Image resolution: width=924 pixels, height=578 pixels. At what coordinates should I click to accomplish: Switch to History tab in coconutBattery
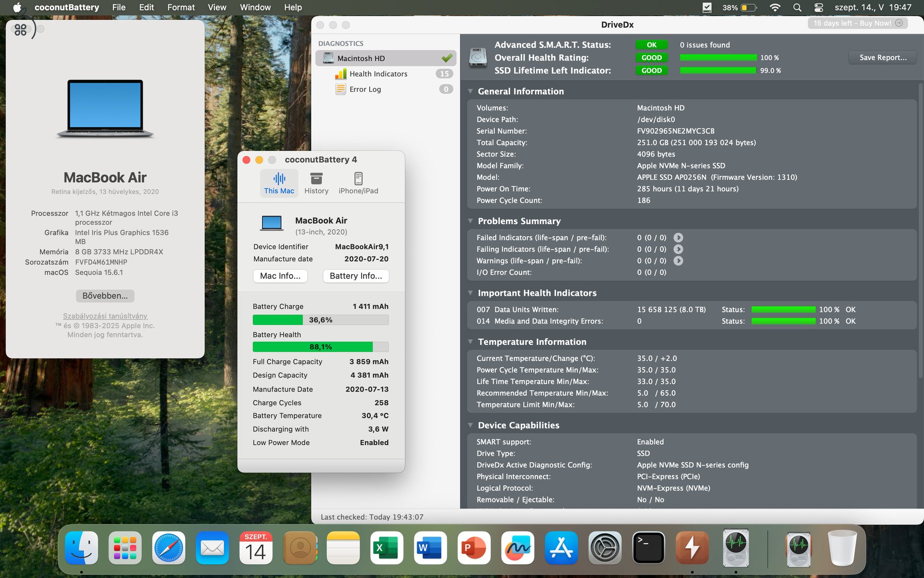316,183
